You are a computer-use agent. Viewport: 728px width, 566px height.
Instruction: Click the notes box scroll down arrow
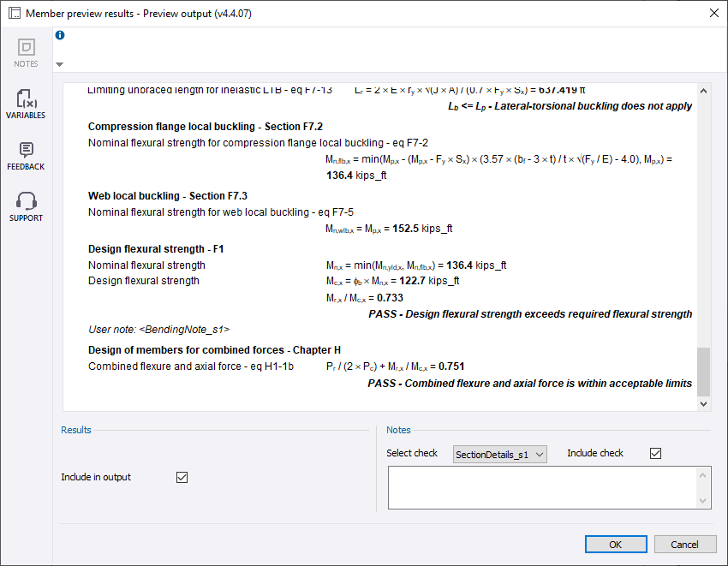tap(702, 501)
